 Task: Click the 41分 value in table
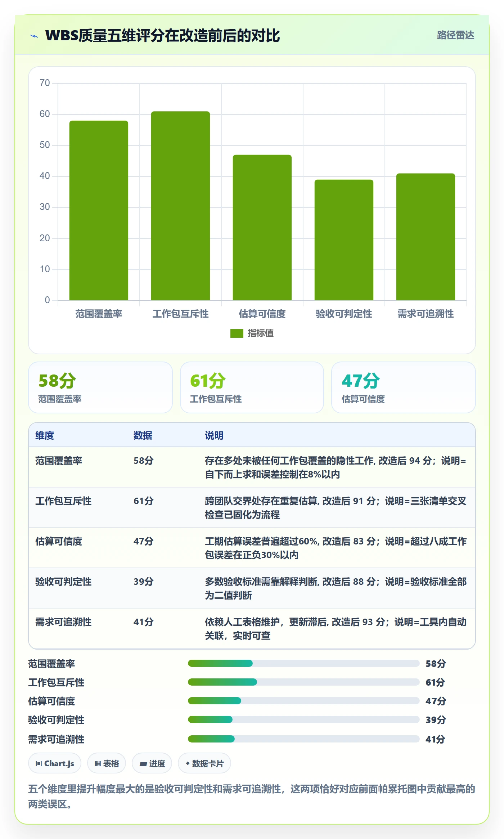point(144,622)
